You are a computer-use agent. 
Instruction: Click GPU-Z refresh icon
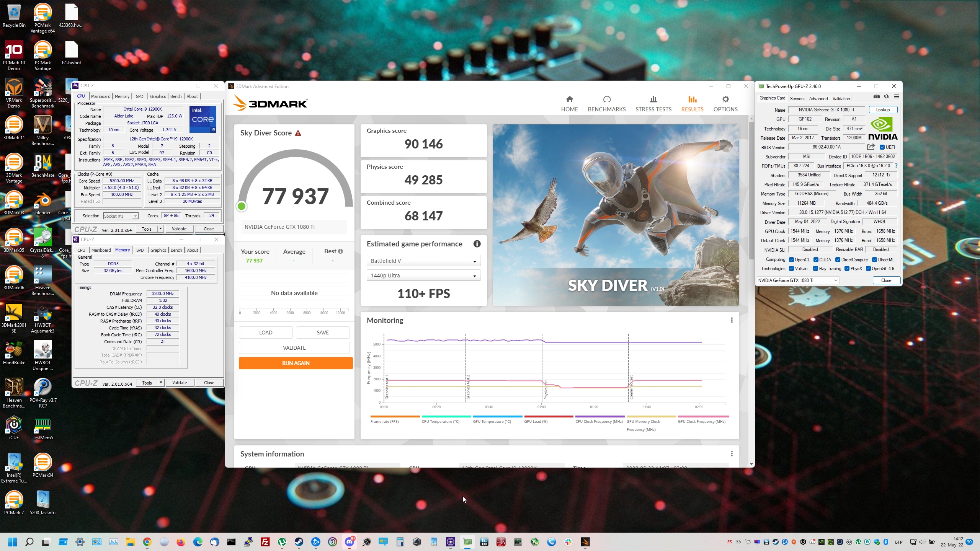886,97
